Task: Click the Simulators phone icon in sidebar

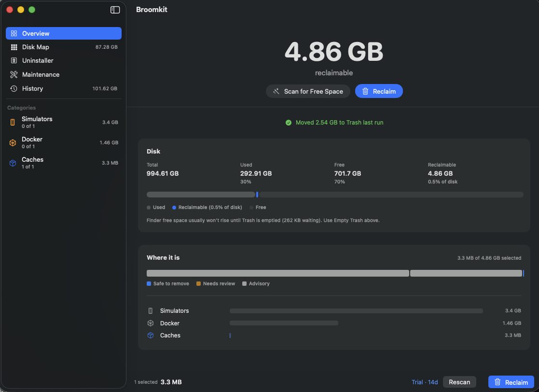Action: pyautogui.click(x=13, y=122)
